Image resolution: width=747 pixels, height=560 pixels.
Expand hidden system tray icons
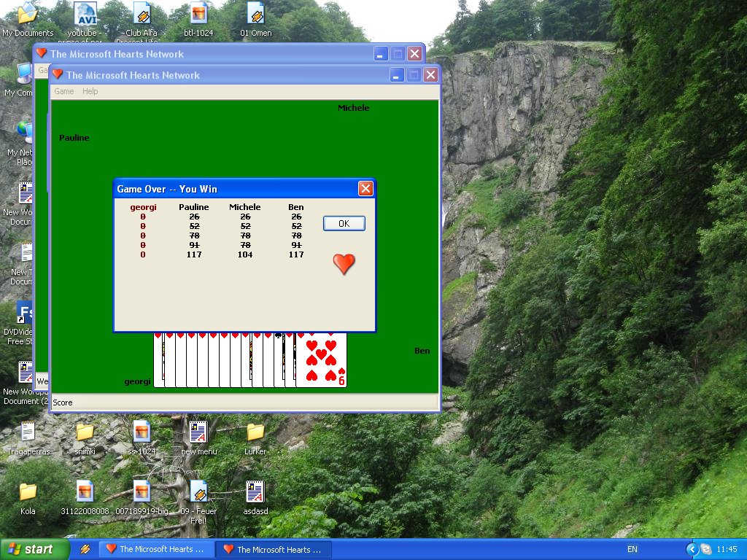click(x=692, y=549)
